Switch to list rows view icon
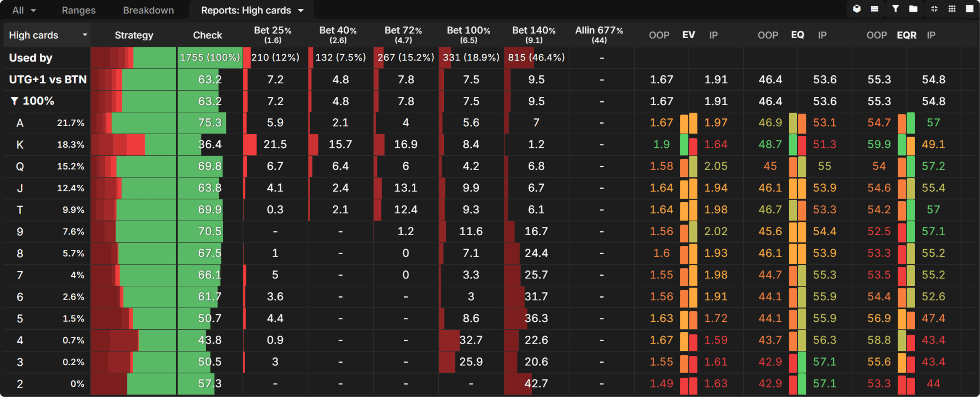The width and height of the screenshot is (980, 397). tap(875, 8)
